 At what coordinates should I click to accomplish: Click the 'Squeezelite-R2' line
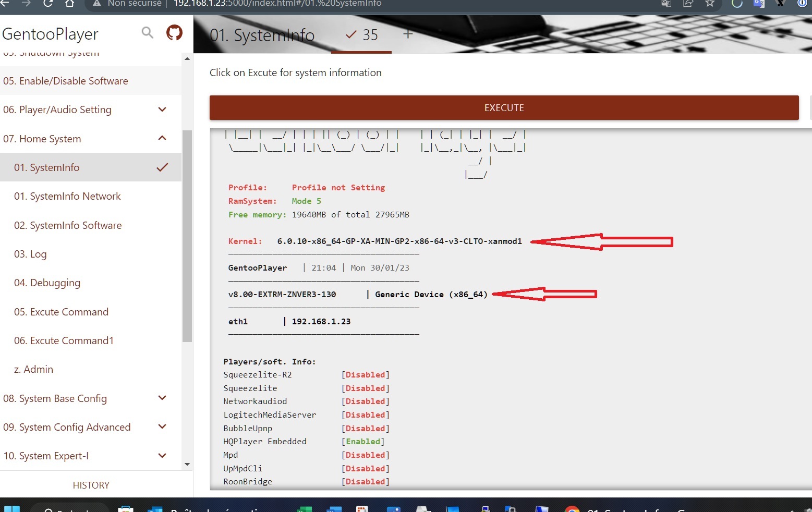(x=258, y=375)
